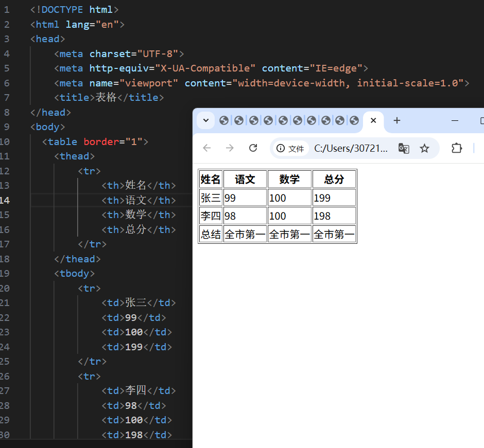
Task: Click the table border="1" line in editor
Action: tap(95, 142)
